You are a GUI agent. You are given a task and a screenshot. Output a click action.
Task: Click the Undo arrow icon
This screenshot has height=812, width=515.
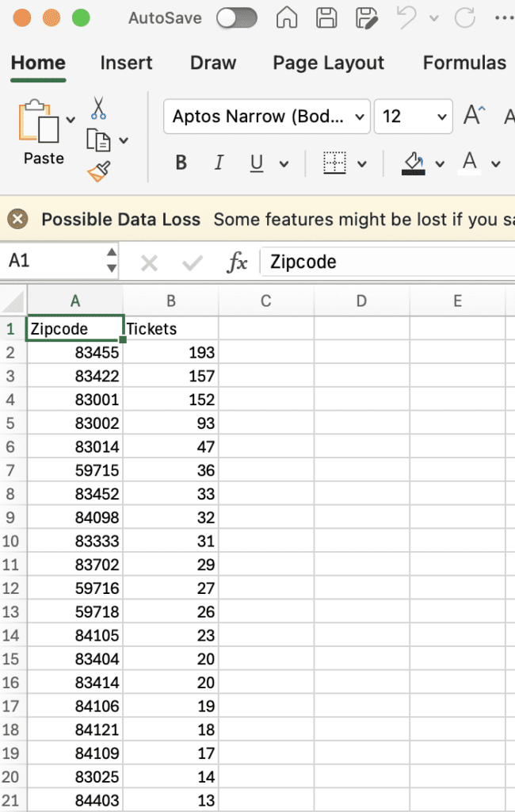point(406,17)
